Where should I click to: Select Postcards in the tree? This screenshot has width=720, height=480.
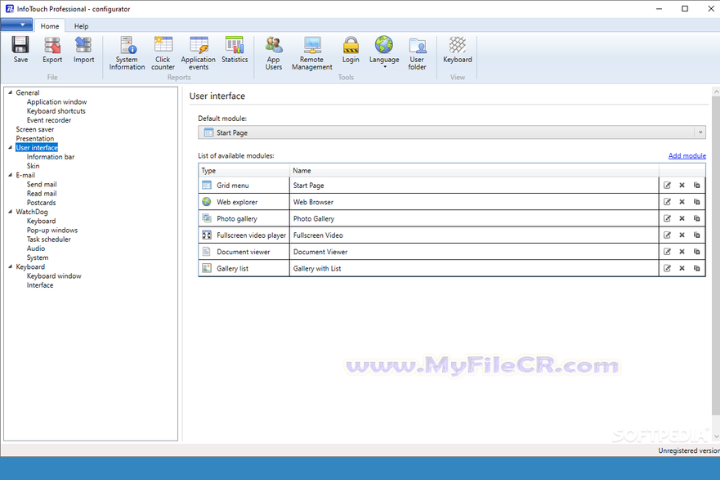coord(41,203)
